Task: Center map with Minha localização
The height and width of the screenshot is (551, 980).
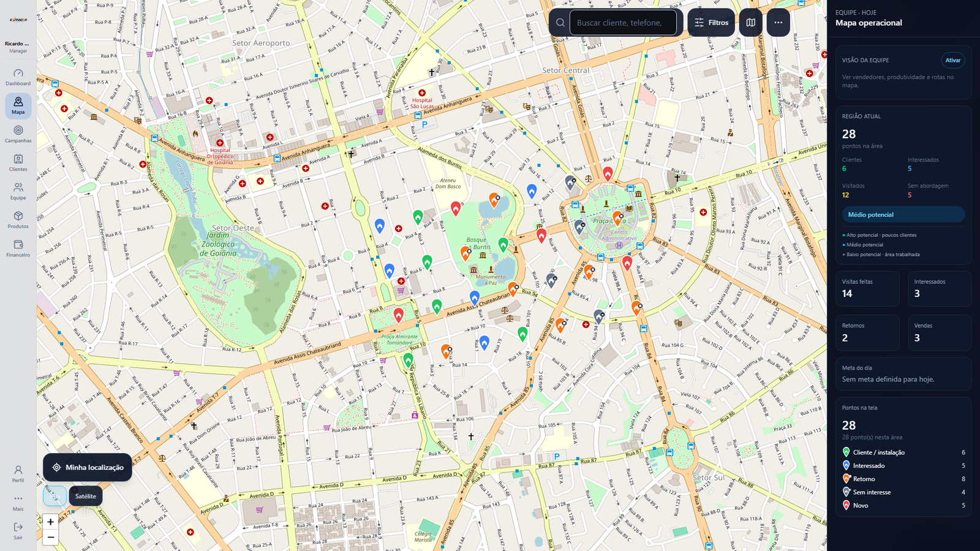Action: (88, 467)
